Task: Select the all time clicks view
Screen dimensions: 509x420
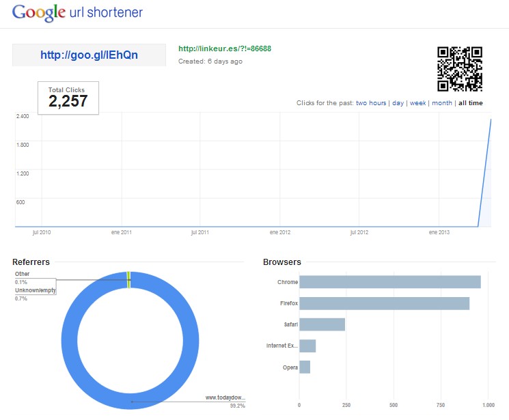Action: click(x=470, y=103)
